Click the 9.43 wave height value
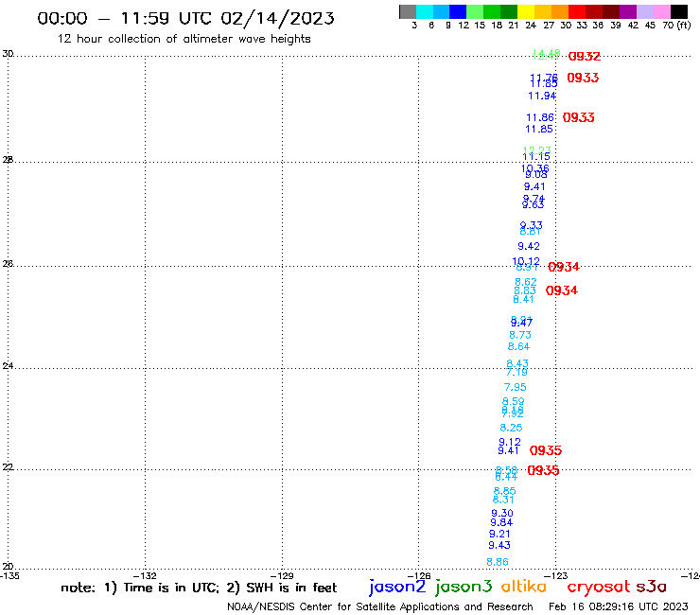 499,545
